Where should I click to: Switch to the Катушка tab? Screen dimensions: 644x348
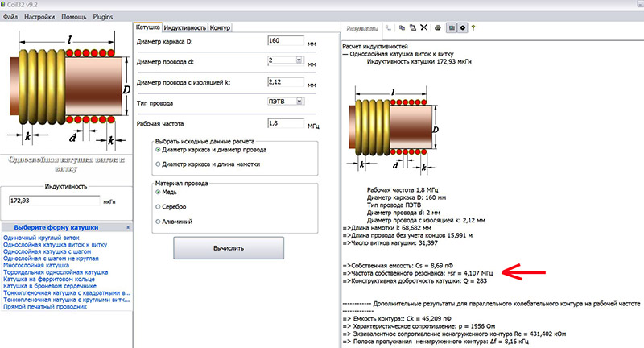(148, 27)
